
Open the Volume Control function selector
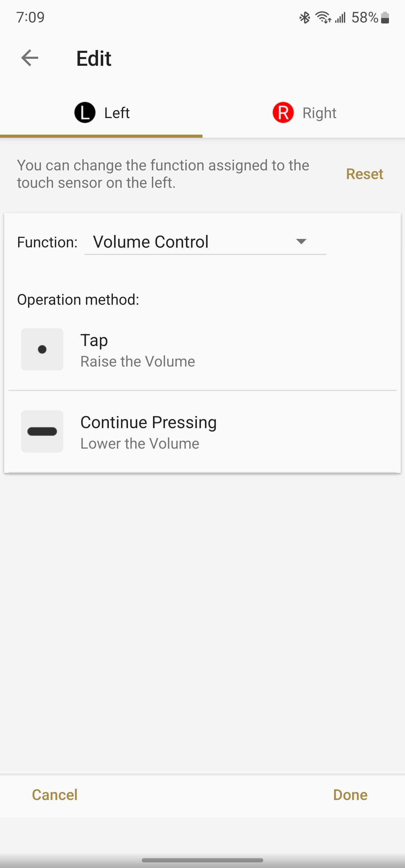(x=151, y=242)
